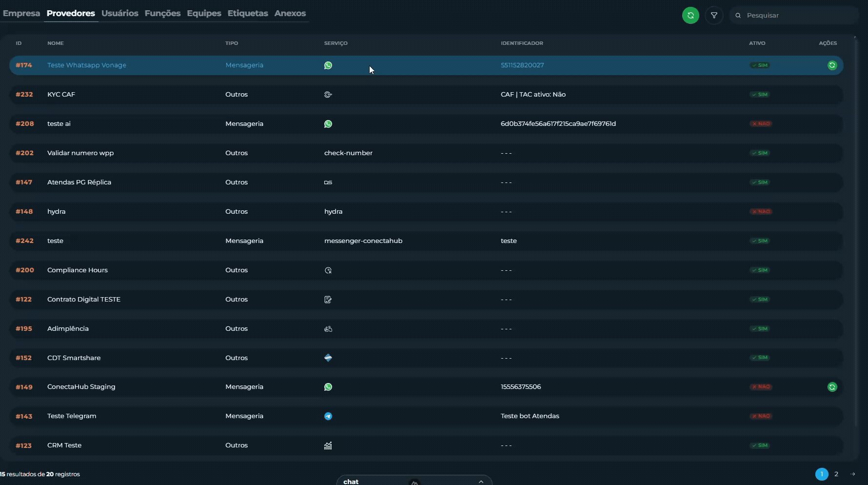Screen dimensions: 868x485
Task: Click WhatsApp icon in ConectaHub Staging row
Action: (x=328, y=387)
